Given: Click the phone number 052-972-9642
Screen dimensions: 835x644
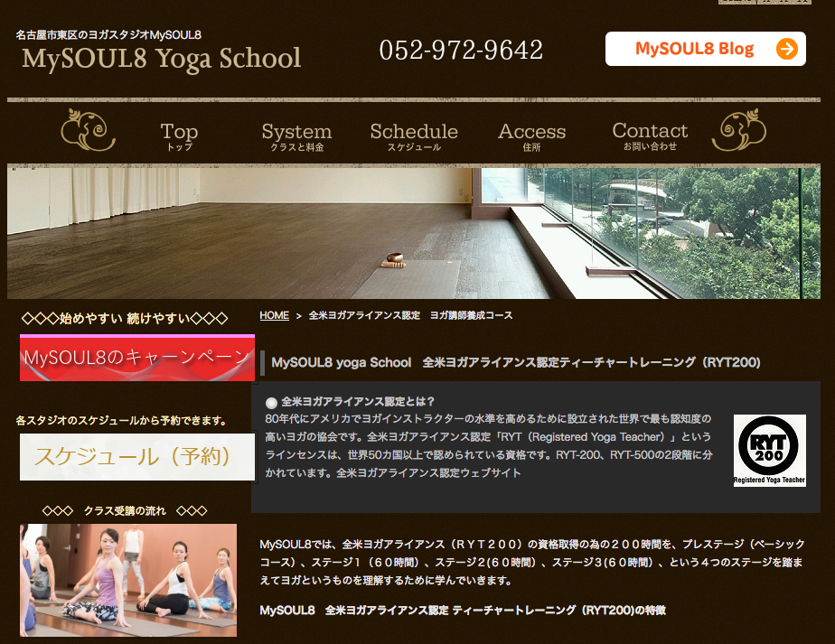Looking at the screenshot, I should pyautogui.click(x=461, y=50).
